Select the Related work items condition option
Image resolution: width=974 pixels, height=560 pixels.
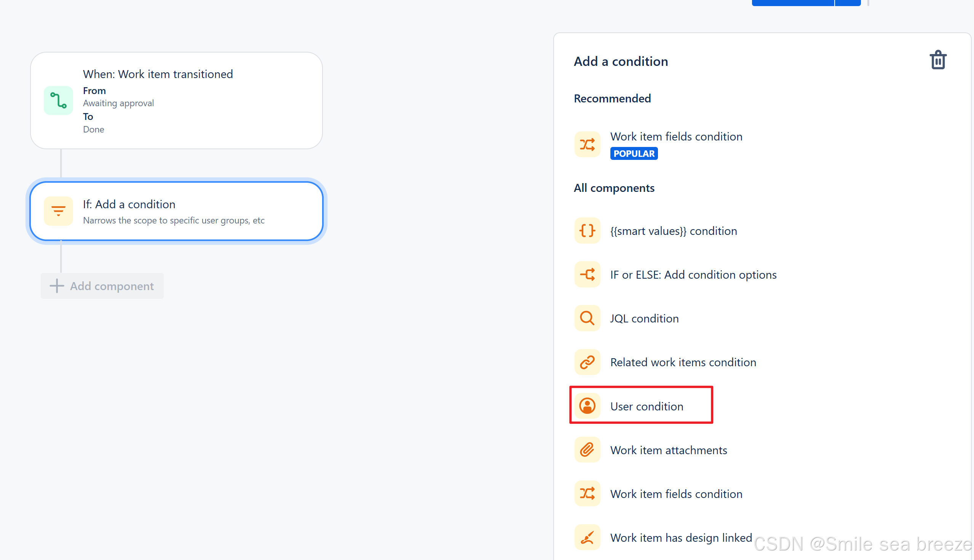point(682,362)
